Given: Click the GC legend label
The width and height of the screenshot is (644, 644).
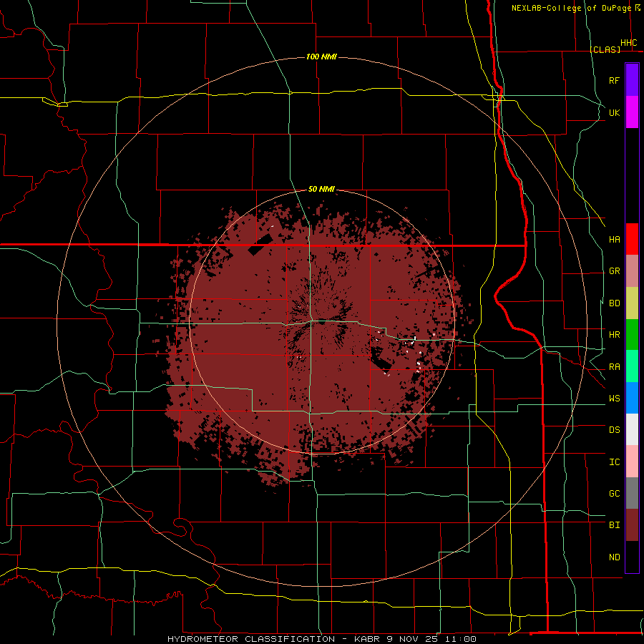Looking at the screenshot, I should (615, 494).
